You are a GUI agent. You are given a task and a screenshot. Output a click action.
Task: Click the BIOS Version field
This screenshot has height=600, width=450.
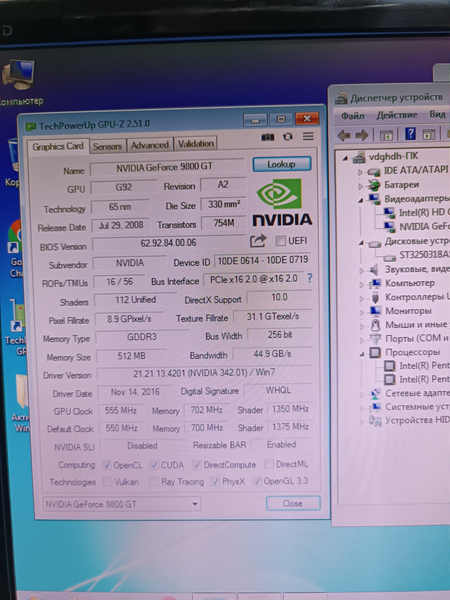click(168, 243)
